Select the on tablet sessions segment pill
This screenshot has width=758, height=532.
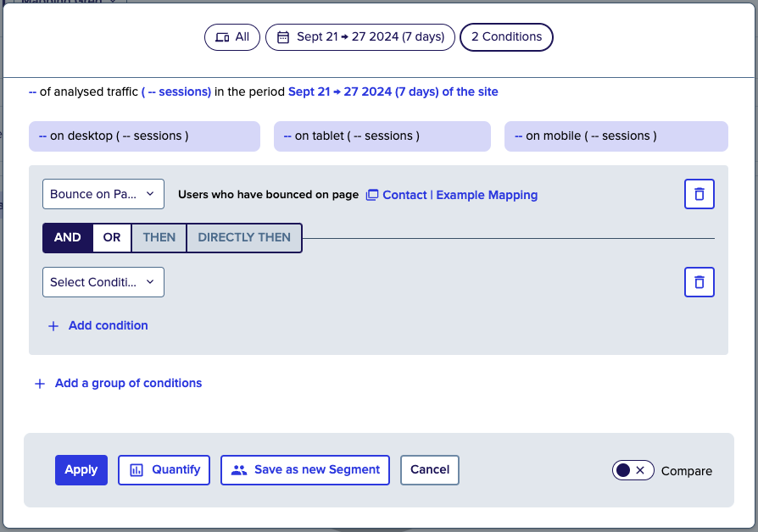click(x=382, y=136)
